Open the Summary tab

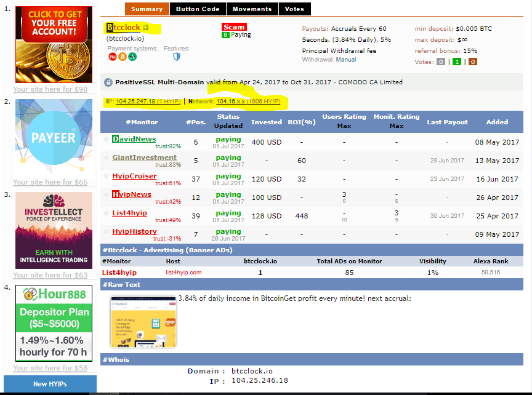(147, 9)
